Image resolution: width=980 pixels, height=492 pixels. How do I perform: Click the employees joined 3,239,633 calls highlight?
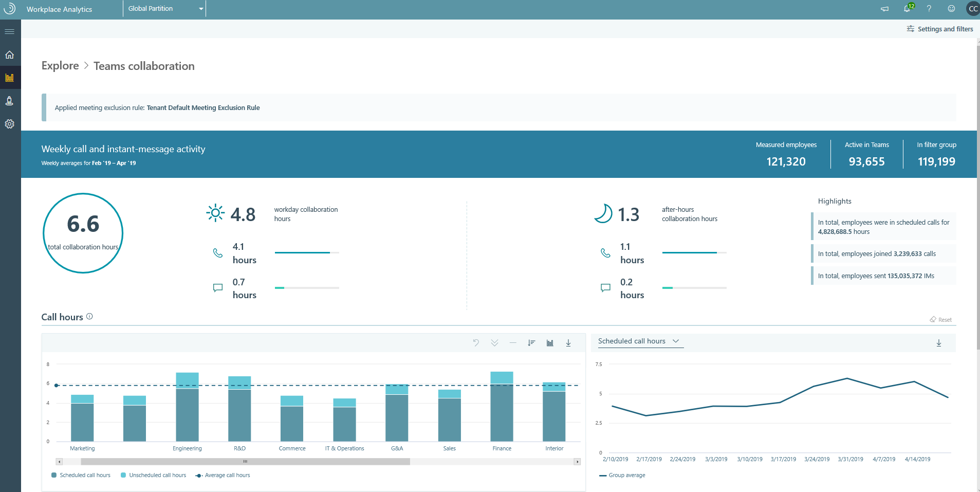click(x=883, y=253)
